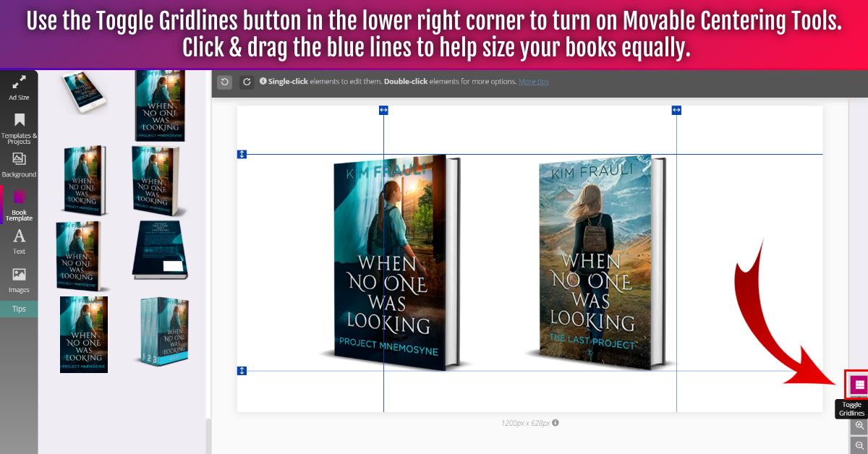Choose the hardcover template with the thin page edge
Image resolution: width=868 pixels, height=454 pixels.
[x=85, y=181]
